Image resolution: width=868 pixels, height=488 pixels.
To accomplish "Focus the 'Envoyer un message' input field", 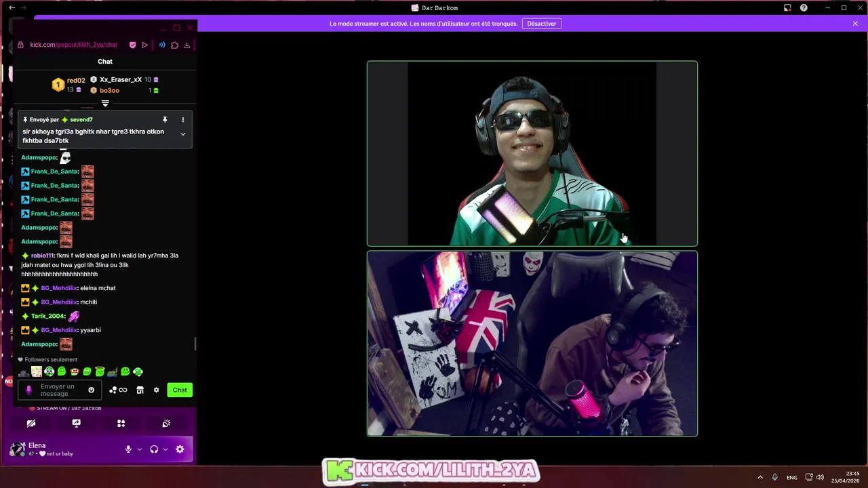I will tap(60, 390).
